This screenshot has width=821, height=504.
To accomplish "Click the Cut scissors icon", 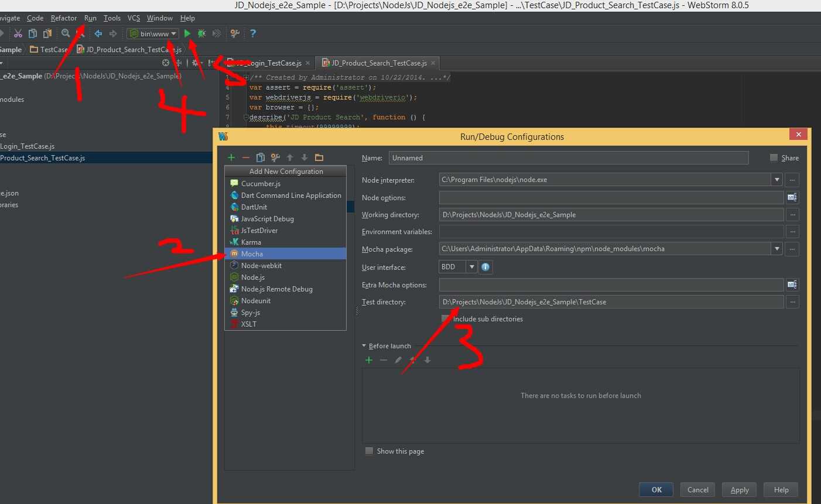I will click(18, 33).
